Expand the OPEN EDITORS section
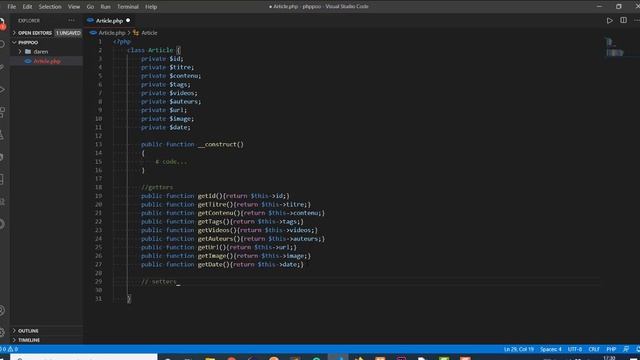The image size is (640, 360). point(15,33)
